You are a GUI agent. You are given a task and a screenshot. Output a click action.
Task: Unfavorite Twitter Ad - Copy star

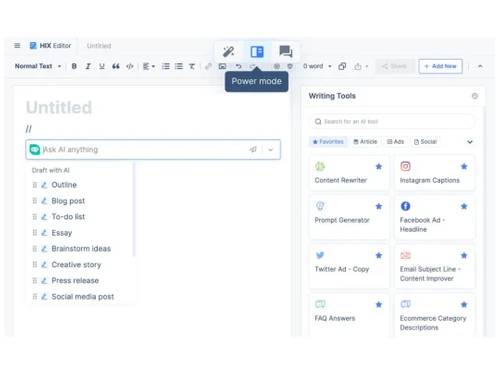click(379, 255)
